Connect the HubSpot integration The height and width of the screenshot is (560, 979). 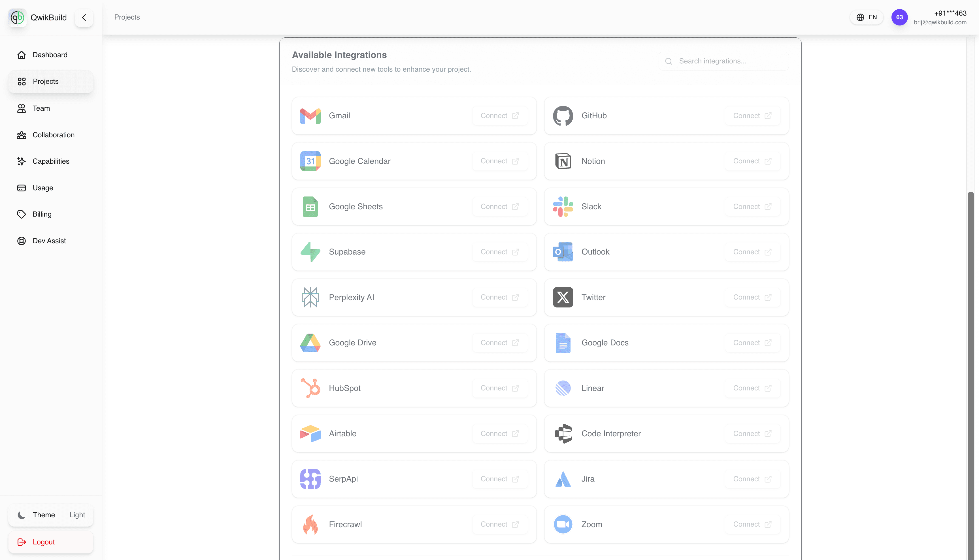click(x=499, y=388)
